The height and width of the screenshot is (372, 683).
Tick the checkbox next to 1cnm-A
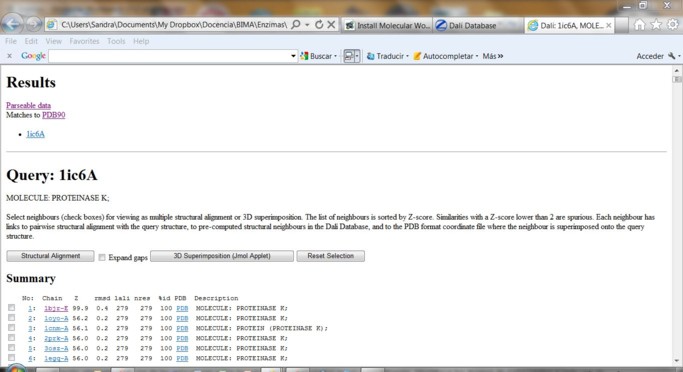coord(11,328)
